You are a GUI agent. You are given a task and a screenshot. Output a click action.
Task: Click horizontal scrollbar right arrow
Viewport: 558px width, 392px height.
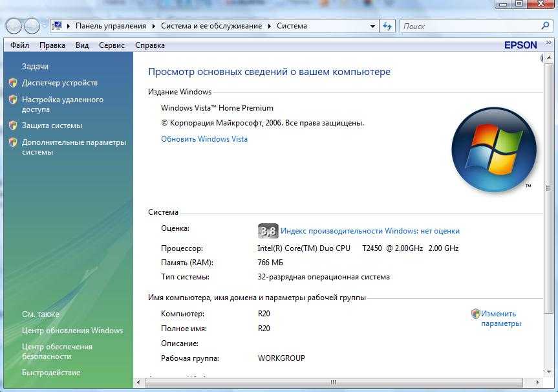537,383
